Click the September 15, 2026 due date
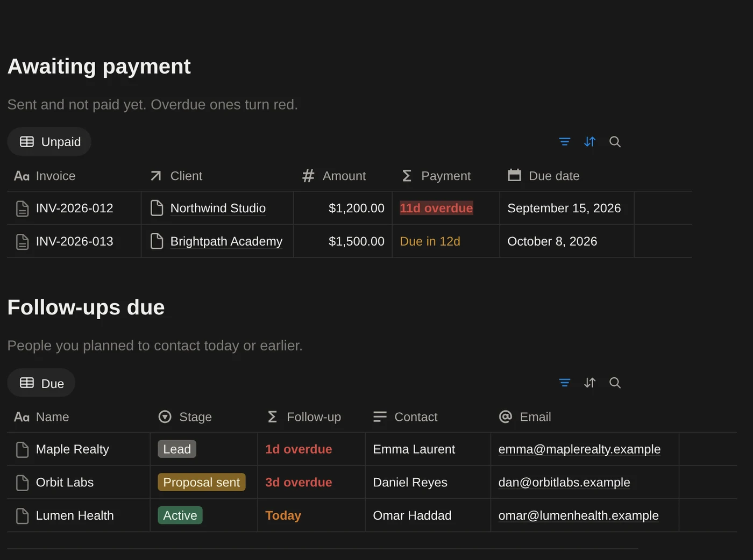This screenshot has height=560, width=753. [x=564, y=208]
